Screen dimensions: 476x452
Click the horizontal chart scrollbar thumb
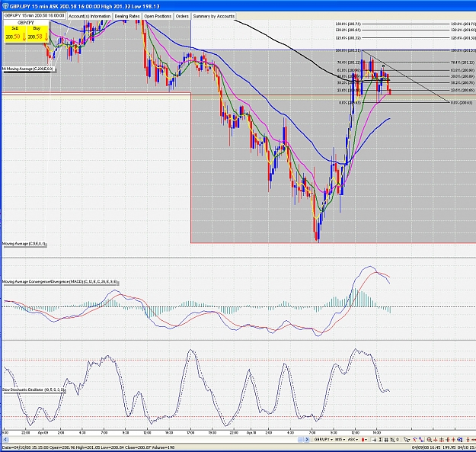pyautogui.click(x=300, y=440)
